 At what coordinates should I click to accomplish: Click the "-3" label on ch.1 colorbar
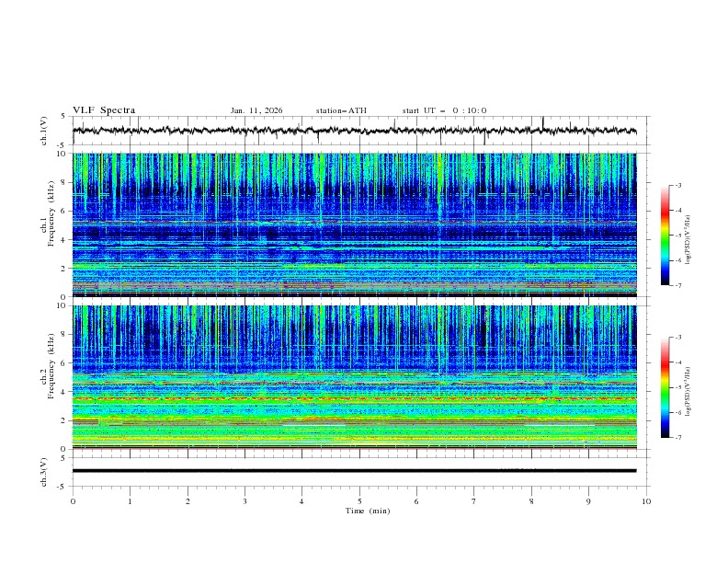(678, 185)
